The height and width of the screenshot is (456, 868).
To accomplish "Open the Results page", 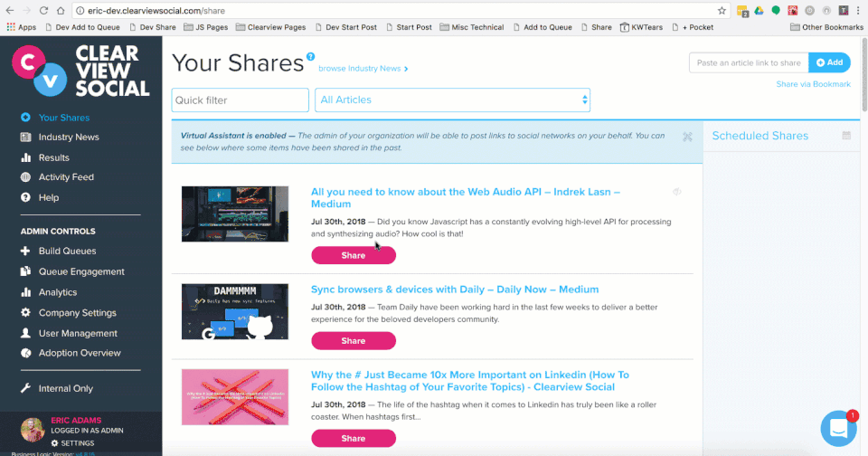I will pos(53,157).
